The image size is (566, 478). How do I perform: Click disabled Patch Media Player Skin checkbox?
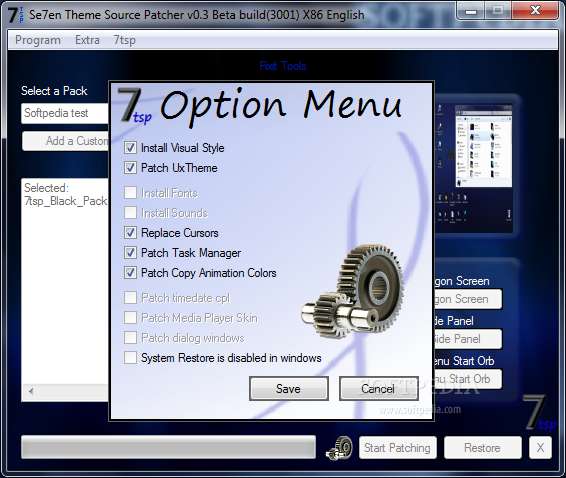(x=130, y=318)
